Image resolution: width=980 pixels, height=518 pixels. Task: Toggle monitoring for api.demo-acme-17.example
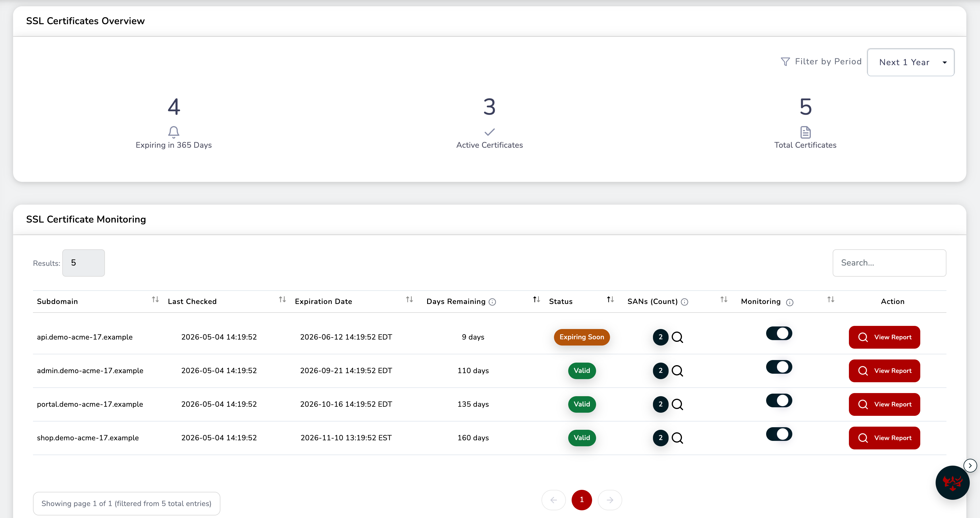point(779,333)
